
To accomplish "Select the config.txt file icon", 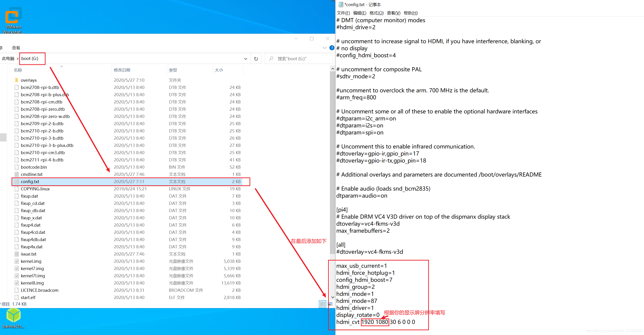I will coord(17,181).
